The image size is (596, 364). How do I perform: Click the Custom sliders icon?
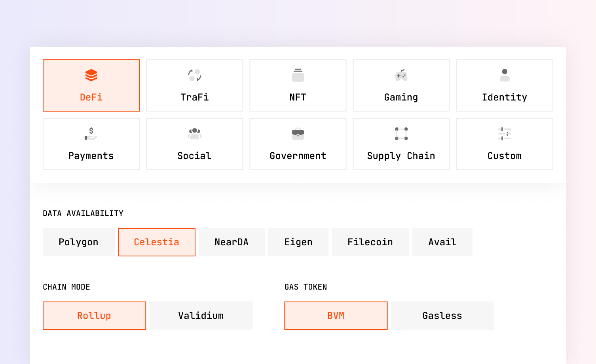click(504, 134)
